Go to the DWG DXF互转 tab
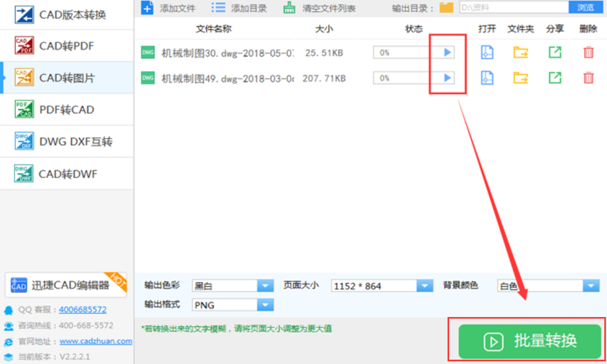 pos(67,141)
